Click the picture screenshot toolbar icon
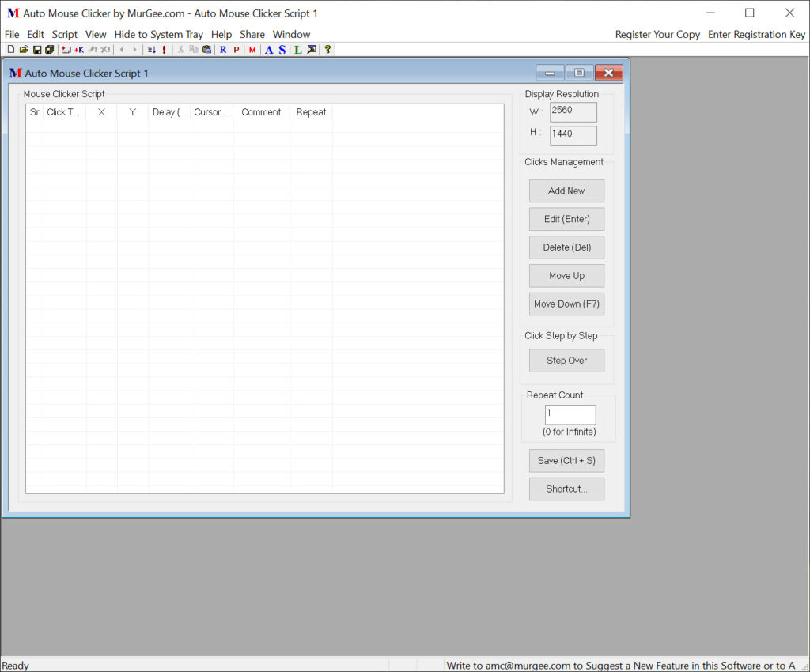The height and width of the screenshot is (672, 810). (312, 50)
